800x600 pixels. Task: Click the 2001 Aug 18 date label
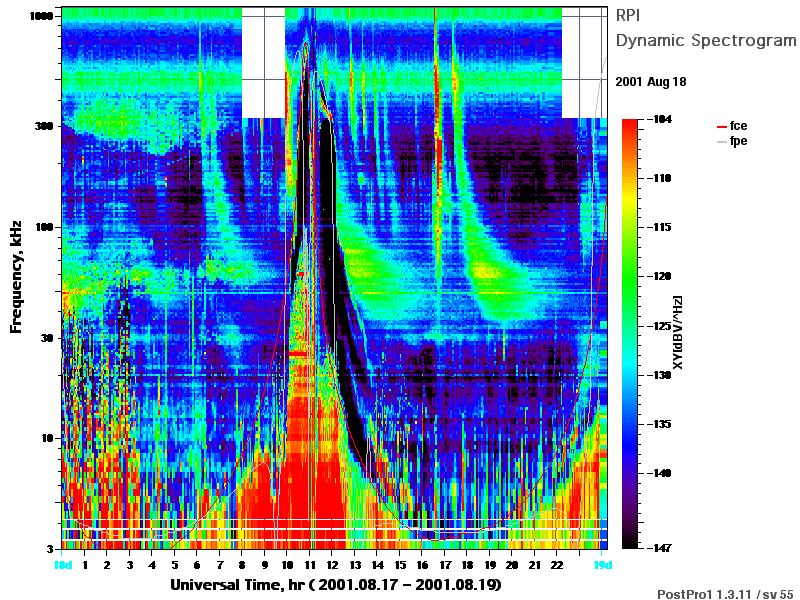coord(651,82)
